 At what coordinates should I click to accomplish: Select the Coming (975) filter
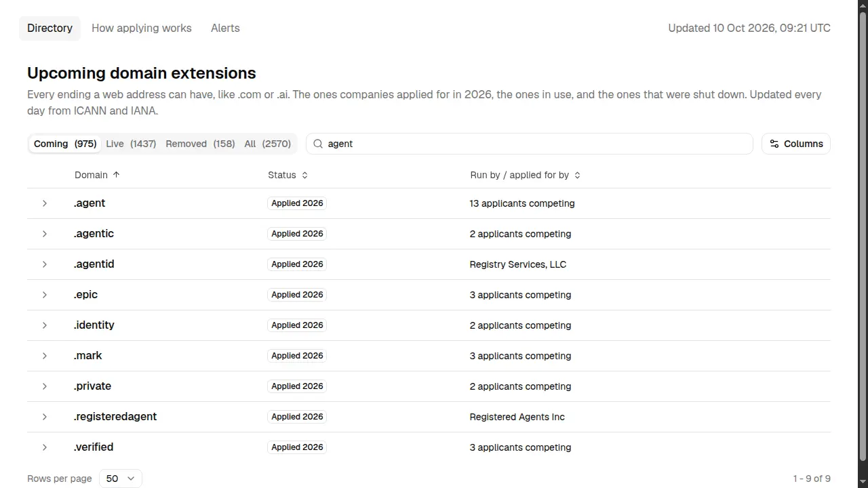65,144
